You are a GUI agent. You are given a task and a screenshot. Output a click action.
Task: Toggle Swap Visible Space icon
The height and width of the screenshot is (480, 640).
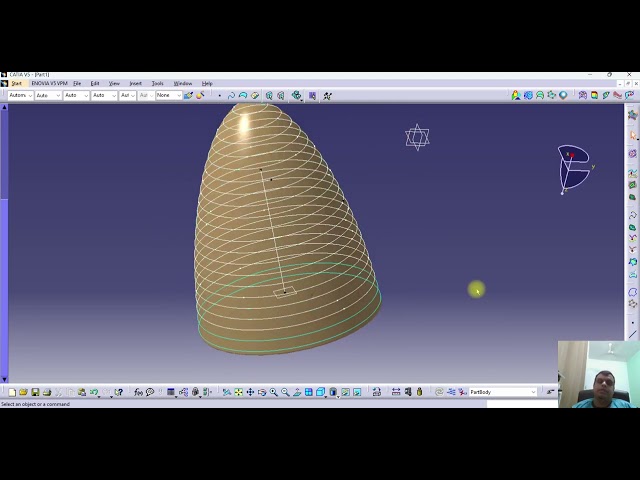(357, 392)
